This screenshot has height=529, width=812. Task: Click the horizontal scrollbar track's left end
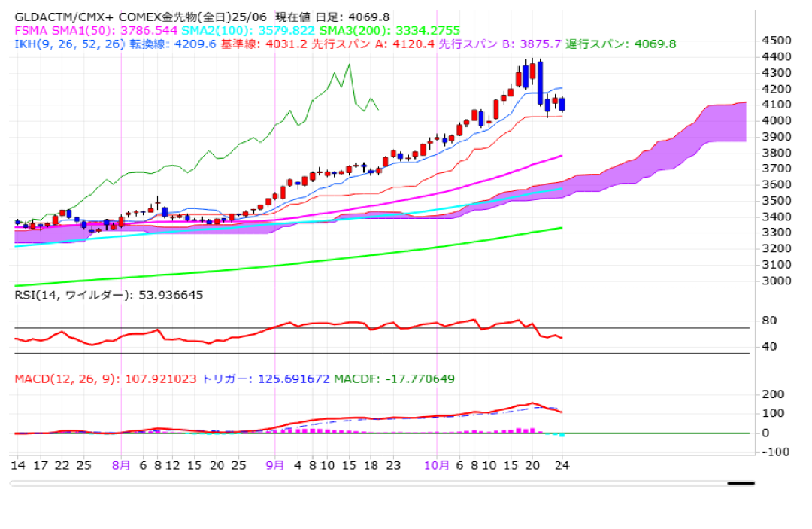coord(15,483)
